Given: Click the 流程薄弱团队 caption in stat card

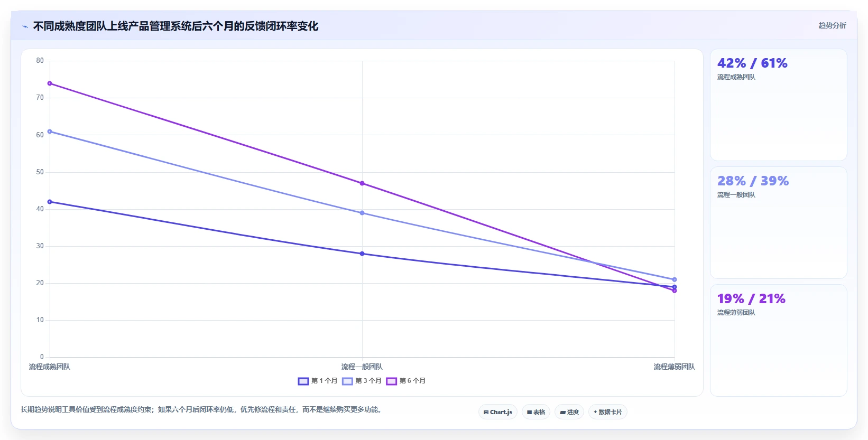Looking at the screenshot, I should point(736,313).
